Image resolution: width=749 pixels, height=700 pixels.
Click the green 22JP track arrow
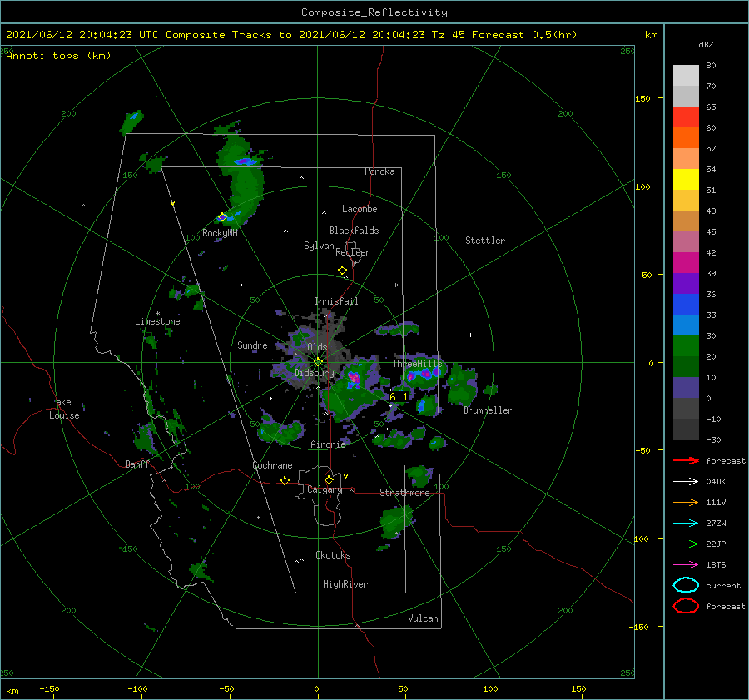pos(686,544)
